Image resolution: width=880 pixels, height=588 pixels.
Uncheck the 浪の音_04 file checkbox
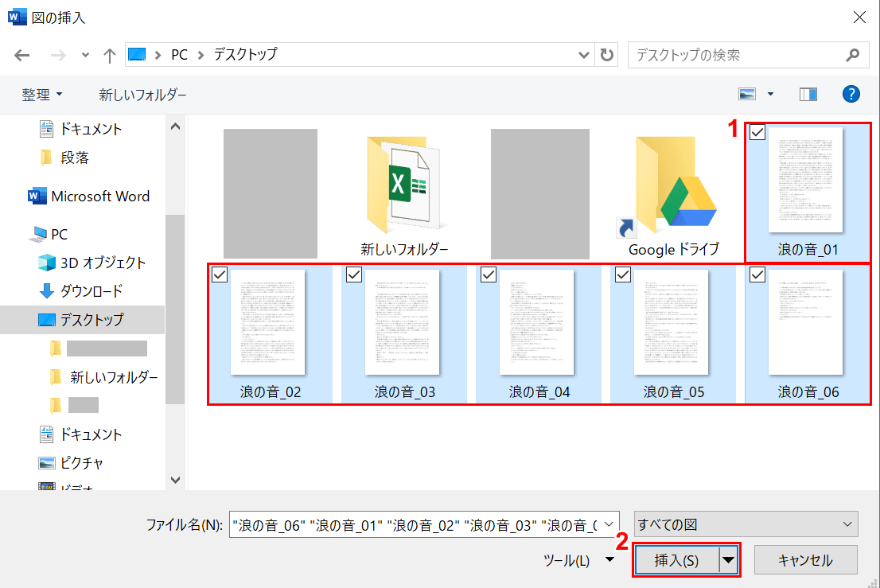coord(489,275)
